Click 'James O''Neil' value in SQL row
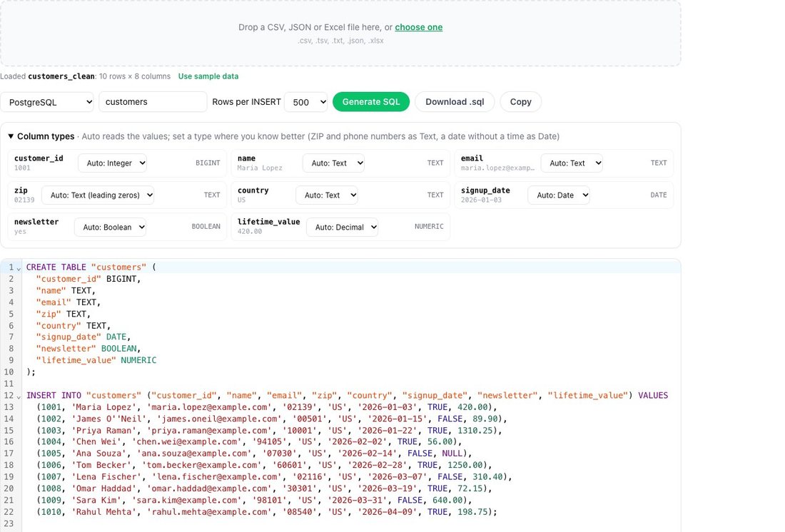 [x=108, y=419]
